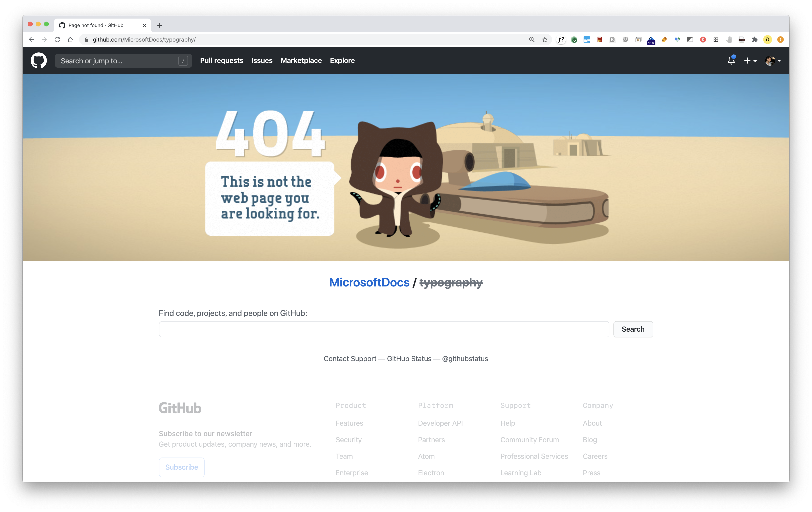Open the MicrosoftDocs organization link
This screenshot has height=512, width=812.
click(369, 282)
